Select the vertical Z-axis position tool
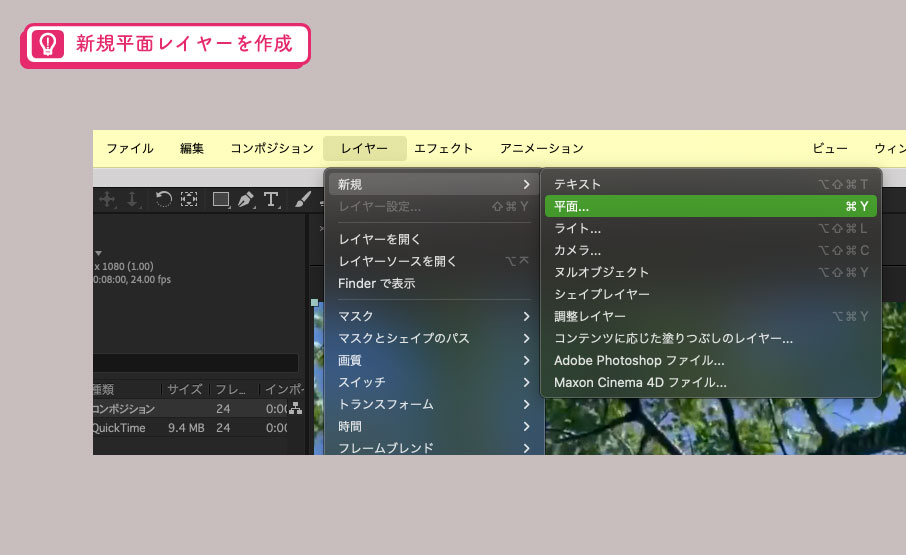The image size is (906, 555). 132,200
